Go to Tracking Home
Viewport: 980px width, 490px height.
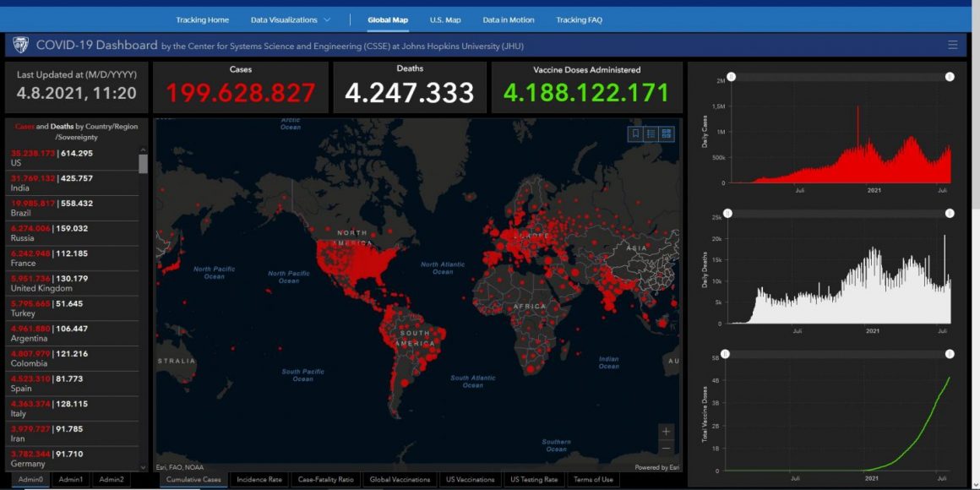(203, 20)
